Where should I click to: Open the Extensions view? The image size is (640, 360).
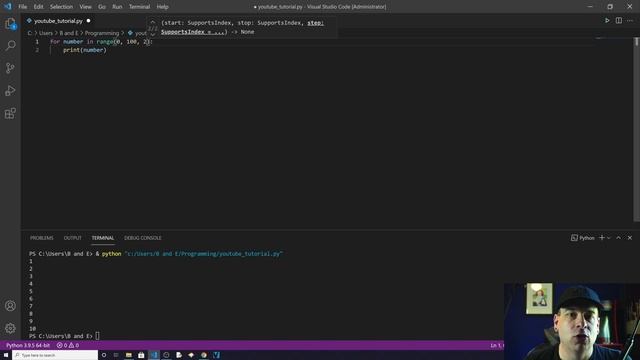pyautogui.click(x=10, y=113)
